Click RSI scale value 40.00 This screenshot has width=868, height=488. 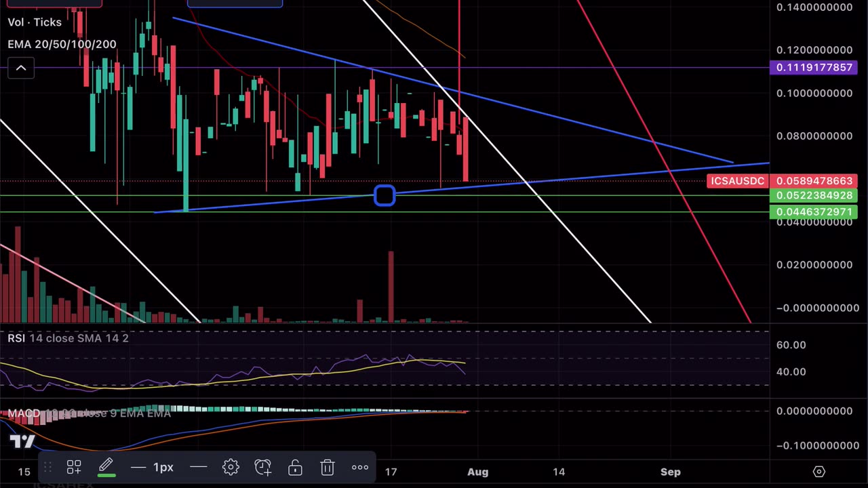(x=791, y=371)
